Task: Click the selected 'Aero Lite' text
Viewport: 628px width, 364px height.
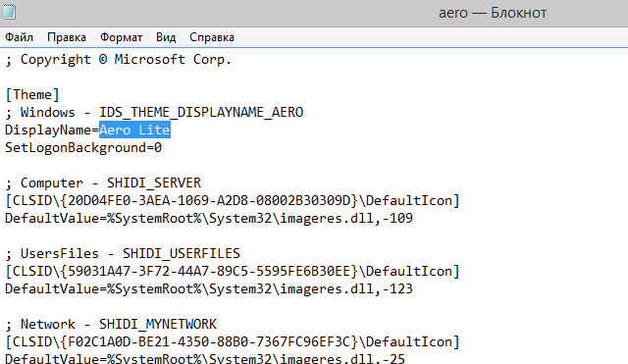Action: click(x=135, y=130)
